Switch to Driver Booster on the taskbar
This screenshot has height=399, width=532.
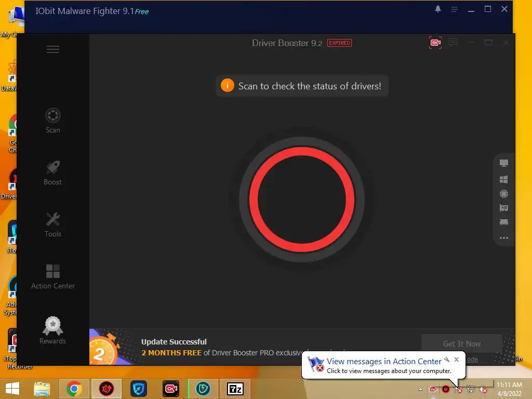(x=106, y=389)
